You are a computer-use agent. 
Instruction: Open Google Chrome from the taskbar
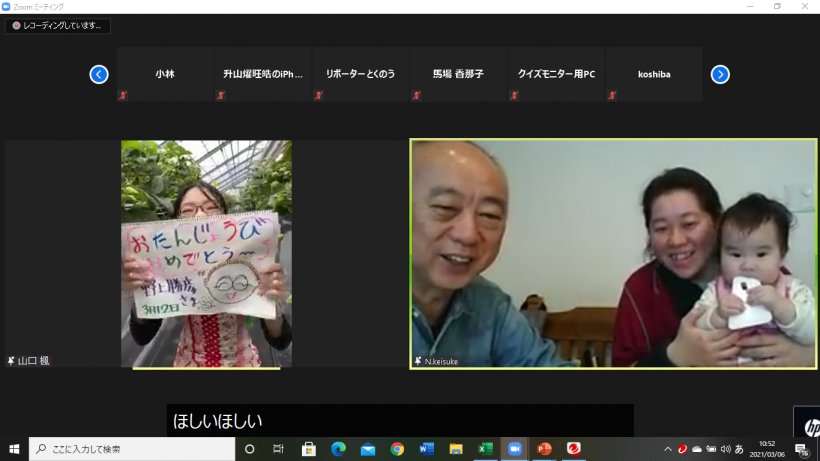click(397, 449)
